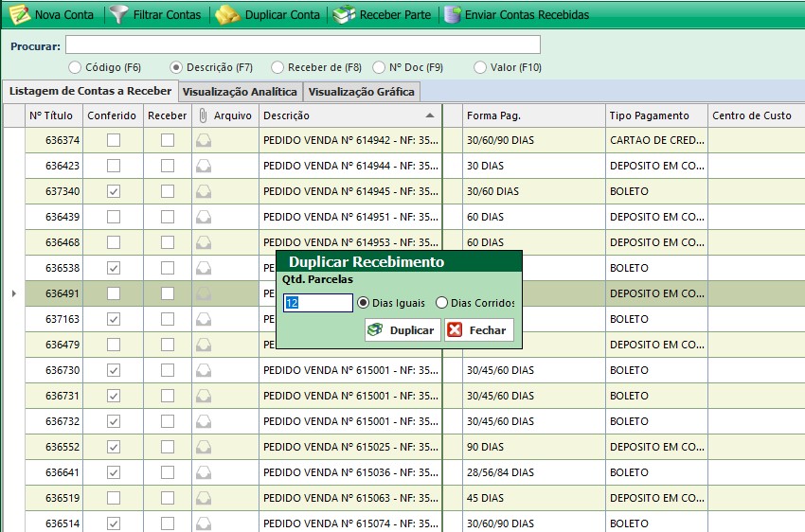
Task: Click the paperclip Arquivo column header
Action: [203, 115]
